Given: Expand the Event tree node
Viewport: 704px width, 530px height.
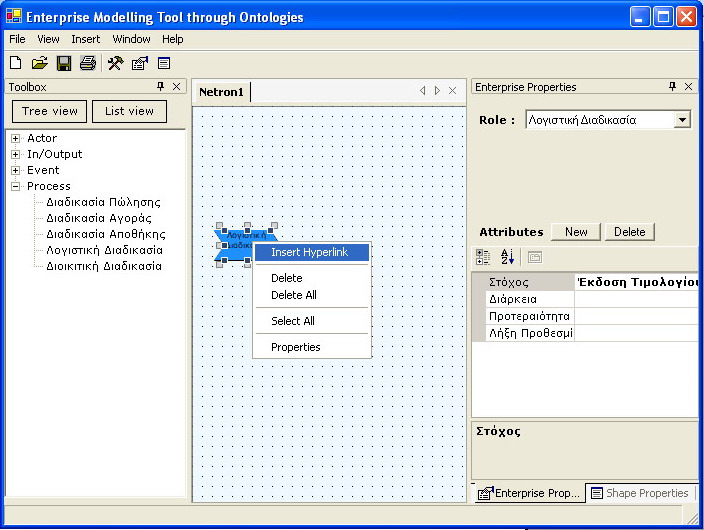Looking at the screenshot, I should pyautogui.click(x=15, y=171).
